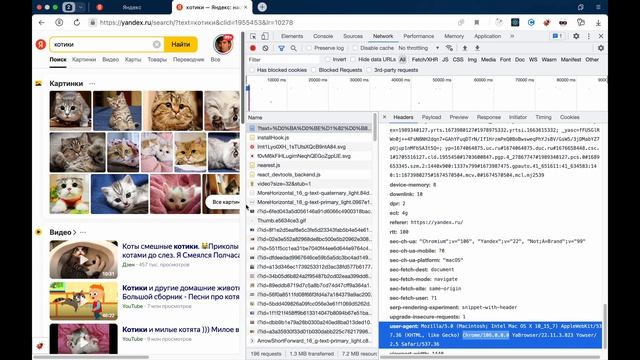Open the Переводчик search category
This screenshot has width=640, height=360.
189,60
